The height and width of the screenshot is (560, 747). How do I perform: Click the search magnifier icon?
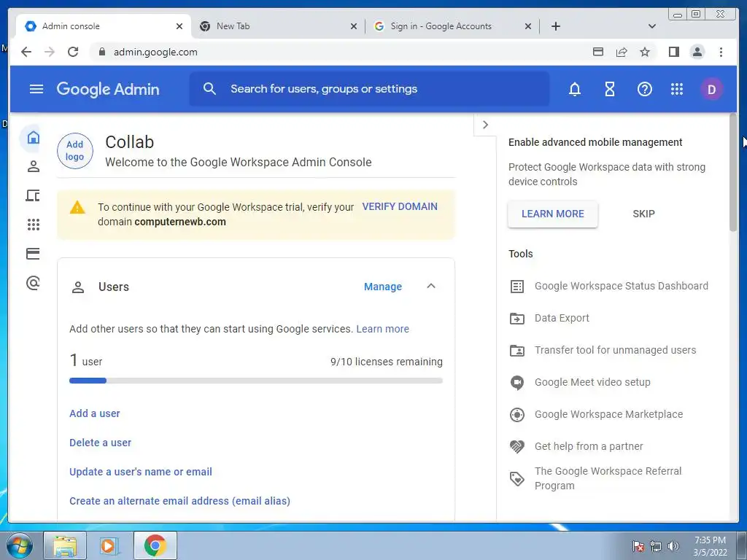click(x=209, y=88)
